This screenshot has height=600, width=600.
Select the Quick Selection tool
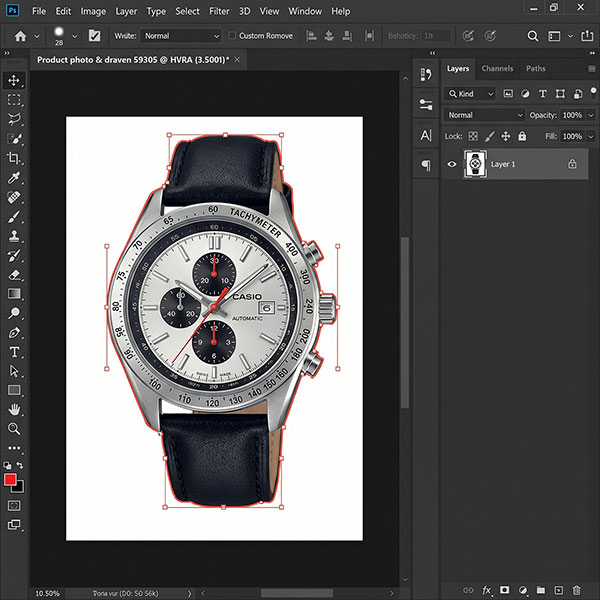click(x=14, y=139)
